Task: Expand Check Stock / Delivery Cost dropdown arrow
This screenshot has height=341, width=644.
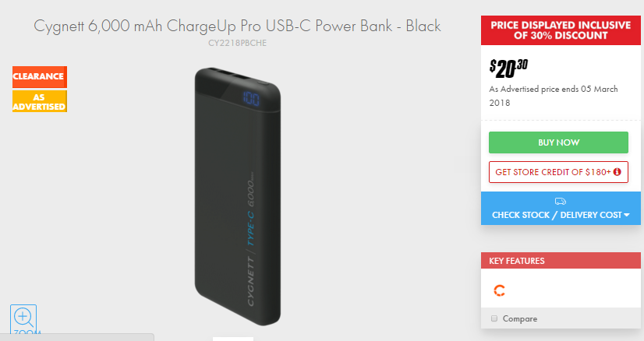Action: point(626,215)
